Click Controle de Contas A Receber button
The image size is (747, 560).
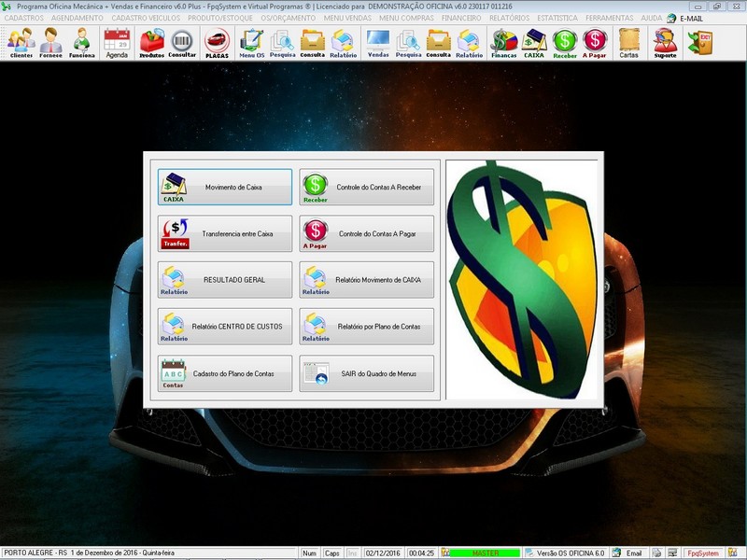(x=366, y=188)
